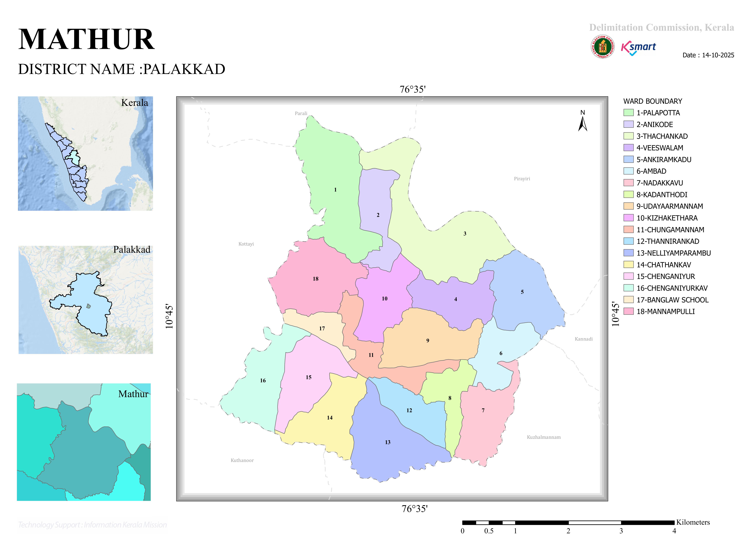Click the north arrow symbol on map
The height and width of the screenshot is (535, 756).
[582, 121]
